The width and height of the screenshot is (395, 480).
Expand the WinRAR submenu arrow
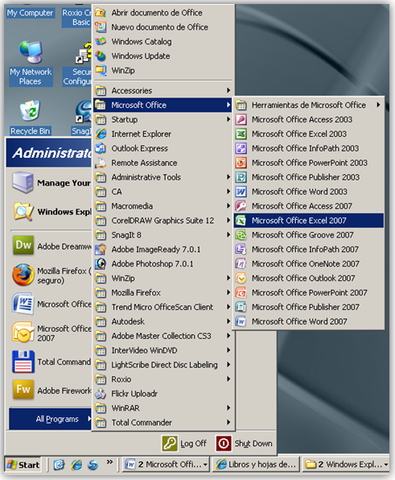click(x=228, y=408)
